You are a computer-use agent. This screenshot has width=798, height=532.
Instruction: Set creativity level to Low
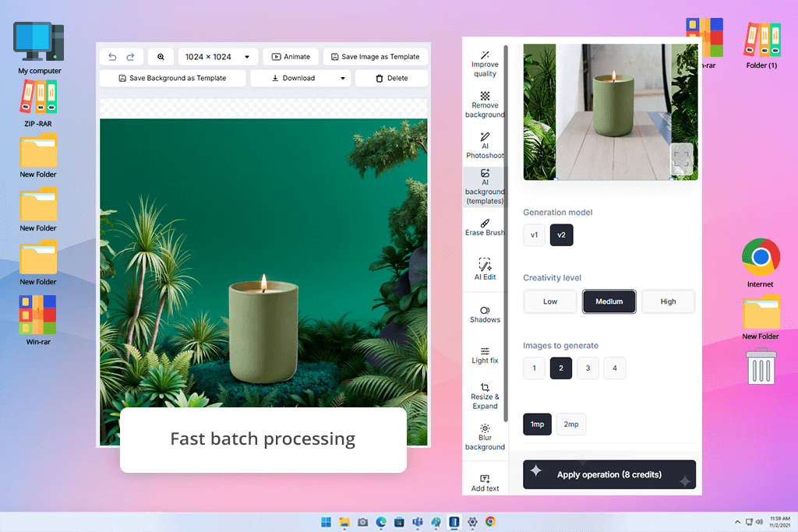coord(550,301)
